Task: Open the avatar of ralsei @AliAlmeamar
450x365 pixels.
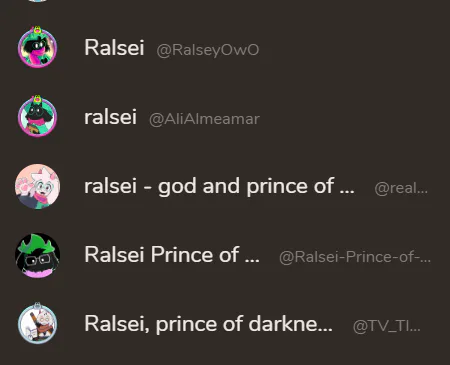Action: pyautogui.click(x=37, y=117)
